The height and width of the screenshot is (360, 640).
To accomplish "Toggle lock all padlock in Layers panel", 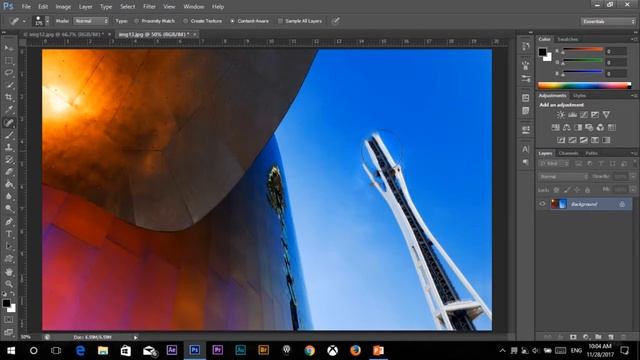I will tap(587, 190).
